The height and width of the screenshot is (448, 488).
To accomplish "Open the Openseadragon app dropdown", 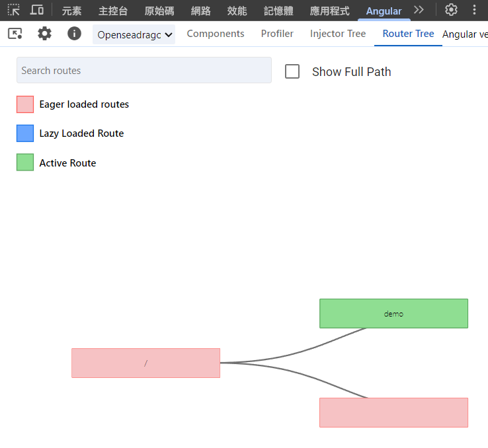I will pyautogui.click(x=134, y=34).
